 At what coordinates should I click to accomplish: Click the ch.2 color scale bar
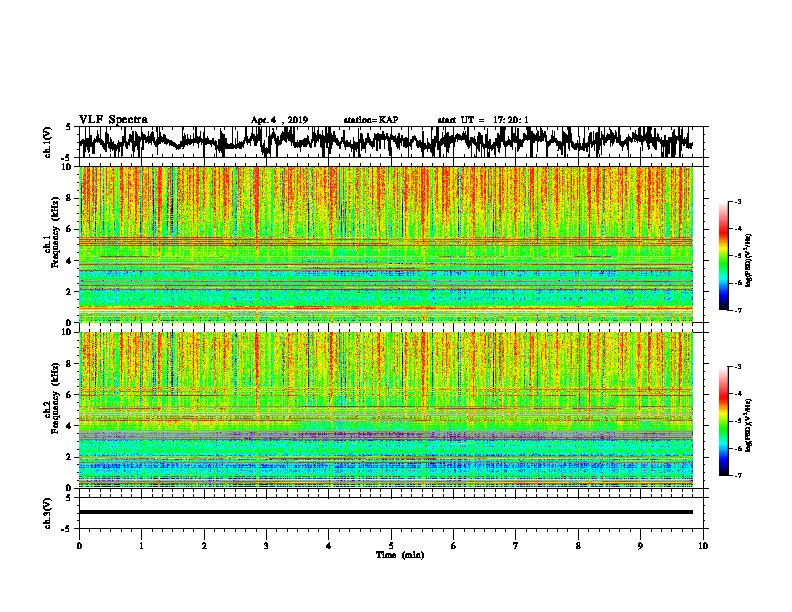click(x=723, y=421)
